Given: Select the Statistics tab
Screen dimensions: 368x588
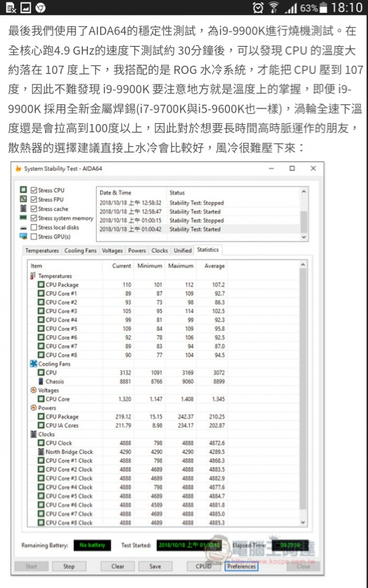Looking at the screenshot, I should point(208,250).
